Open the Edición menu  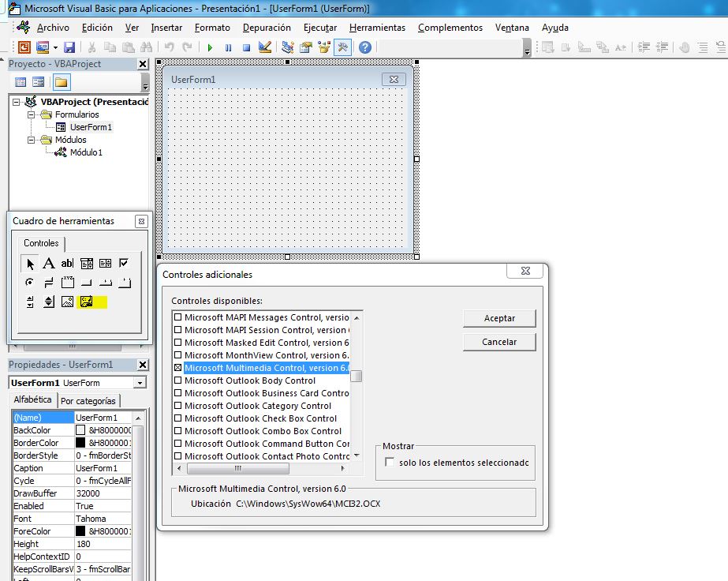coord(97,28)
